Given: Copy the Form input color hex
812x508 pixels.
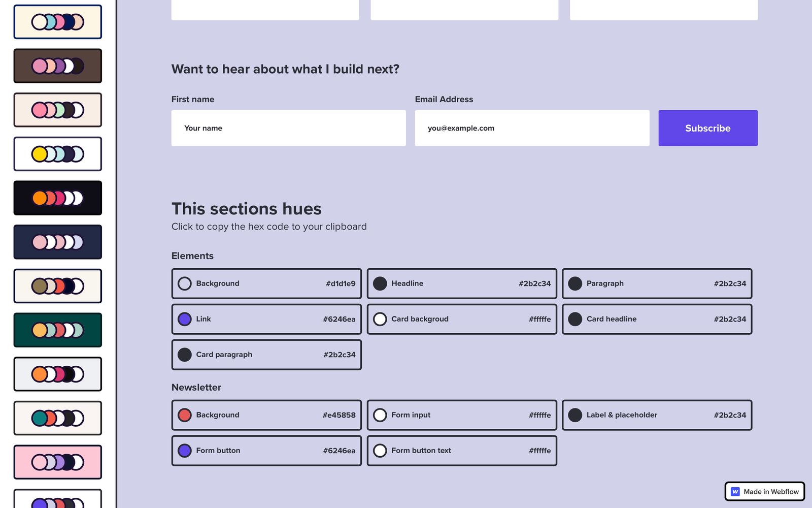Looking at the screenshot, I should pyautogui.click(x=462, y=415).
